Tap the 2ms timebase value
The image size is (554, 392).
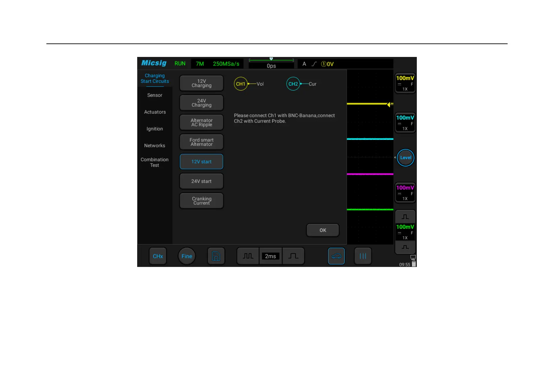[x=270, y=256]
